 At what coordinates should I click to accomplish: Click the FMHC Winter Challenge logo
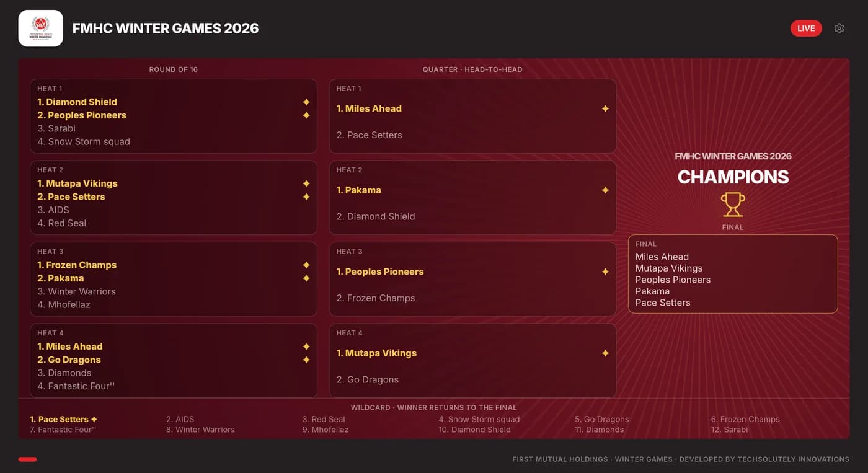(41, 29)
